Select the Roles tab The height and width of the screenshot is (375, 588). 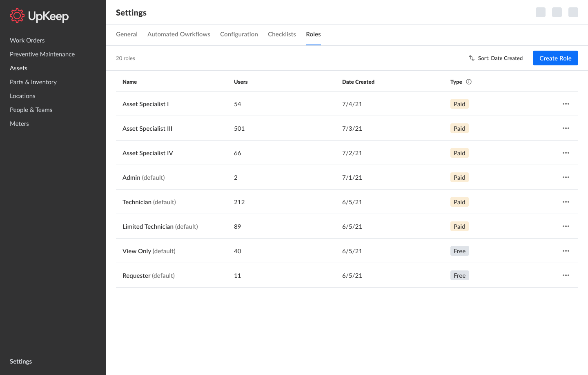tap(313, 34)
